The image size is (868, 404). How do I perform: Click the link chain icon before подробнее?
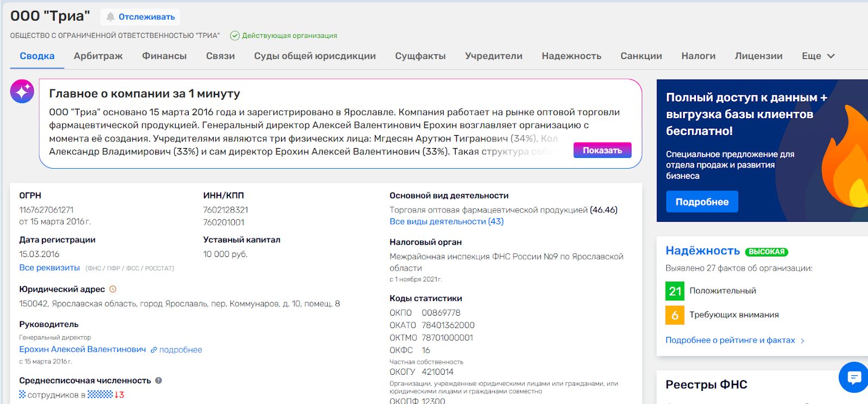coord(154,350)
